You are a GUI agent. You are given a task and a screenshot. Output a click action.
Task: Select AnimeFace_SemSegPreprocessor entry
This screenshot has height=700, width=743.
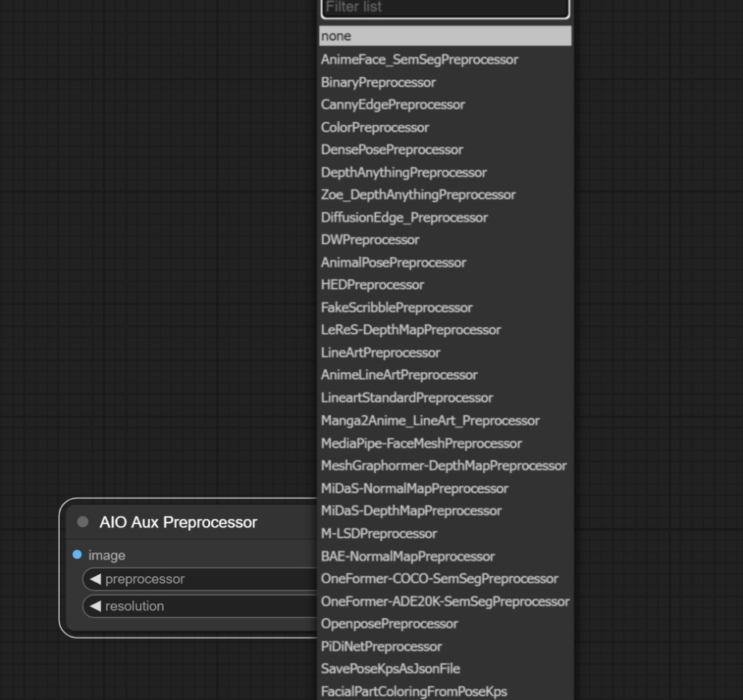coord(420,60)
